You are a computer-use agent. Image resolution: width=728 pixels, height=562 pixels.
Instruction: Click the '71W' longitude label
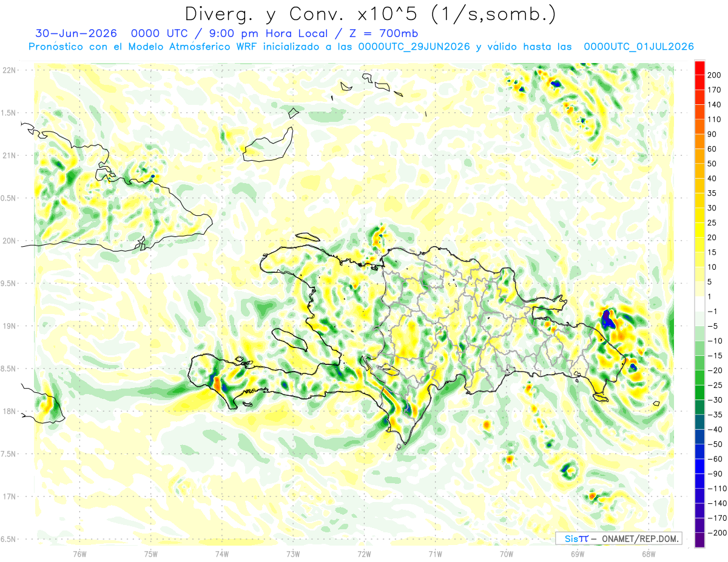pyautogui.click(x=435, y=554)
